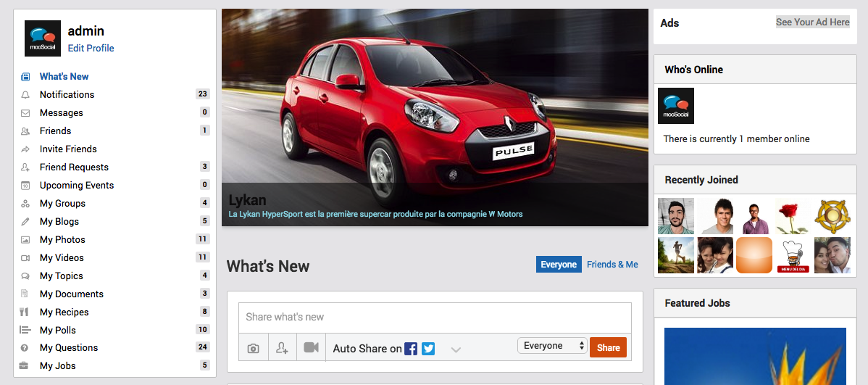Toggle Twitter auto share icon
This screenshot has height=385, width=868.
coord(428,349)
